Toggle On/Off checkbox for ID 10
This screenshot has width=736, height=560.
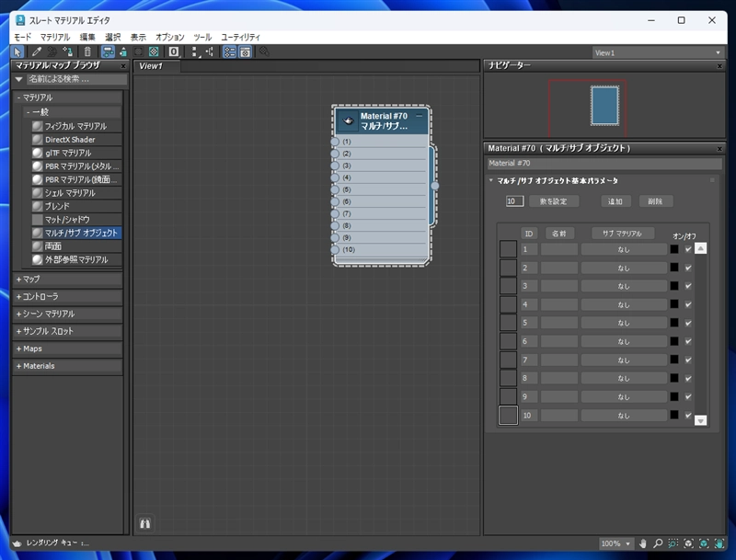coord(688,415)
